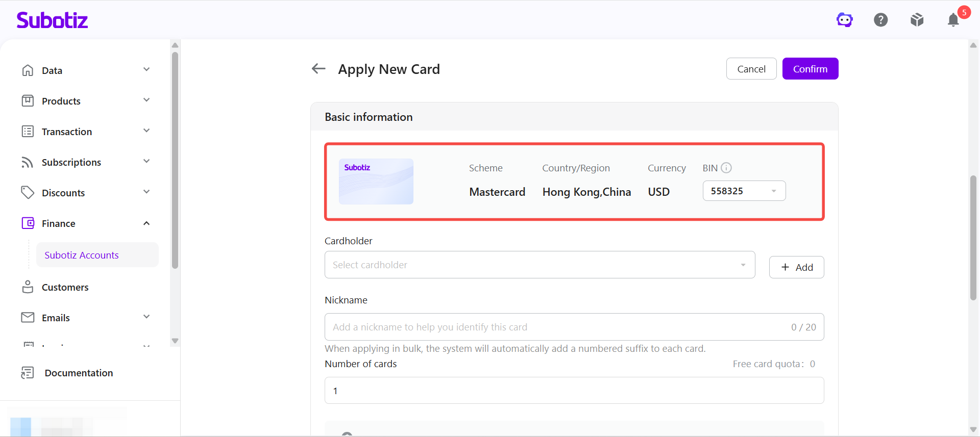Image resolution: width=980 pixels, height=437 pixels.
Task: Focus the Number of cards field
Action: pyautogui.click(x=574, y=391)
